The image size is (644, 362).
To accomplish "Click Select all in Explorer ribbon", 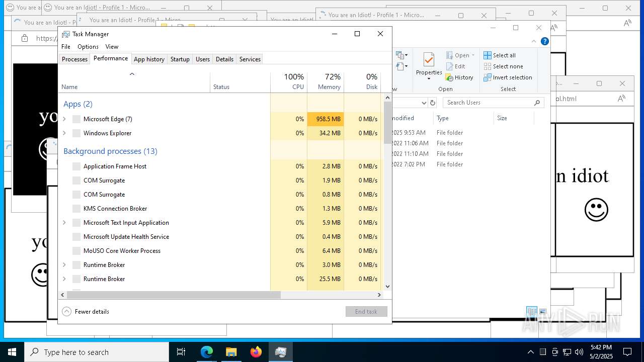I will (x=500, y=55).
